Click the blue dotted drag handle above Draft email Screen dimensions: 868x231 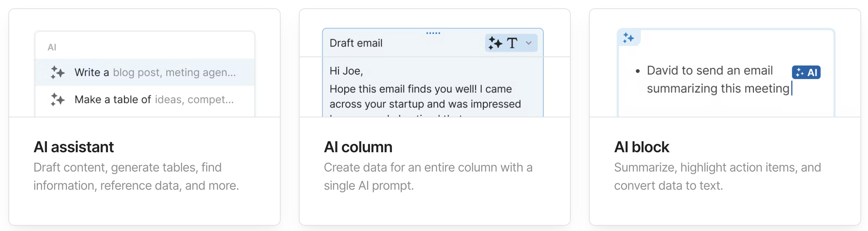(432, 33)
